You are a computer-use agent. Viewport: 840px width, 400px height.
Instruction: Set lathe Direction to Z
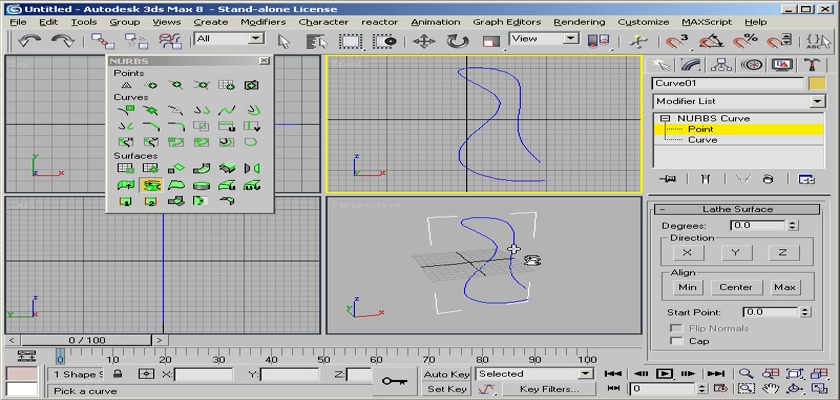tap(784, 253)
